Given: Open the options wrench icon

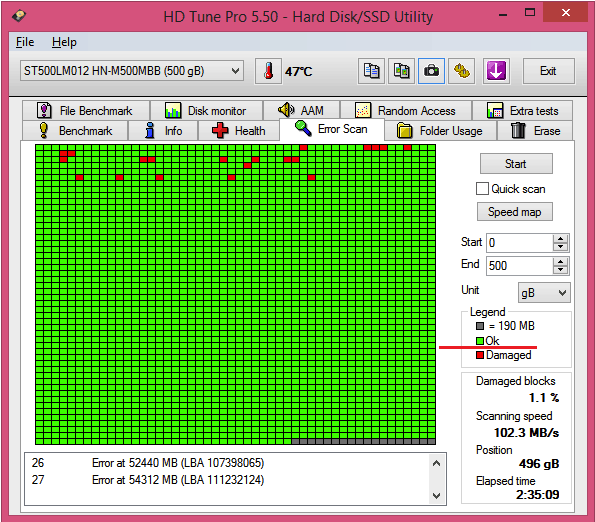Looking at the screenshot, I should [461, 71].
